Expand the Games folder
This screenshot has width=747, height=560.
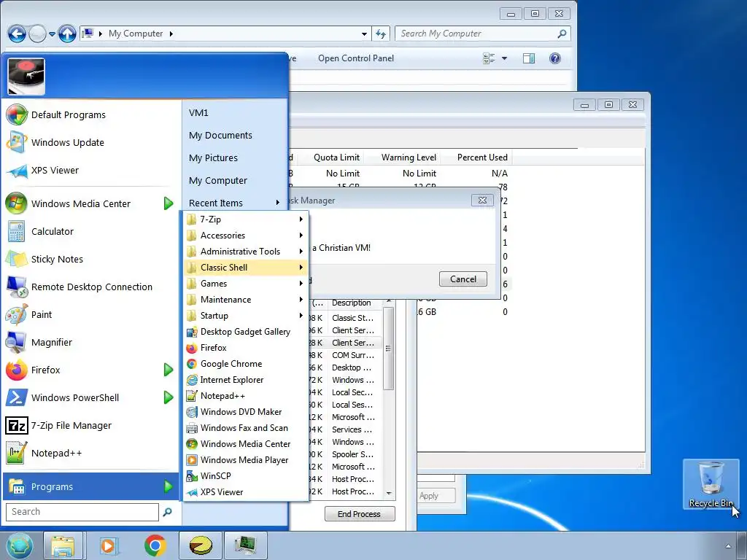coord(245,284)
